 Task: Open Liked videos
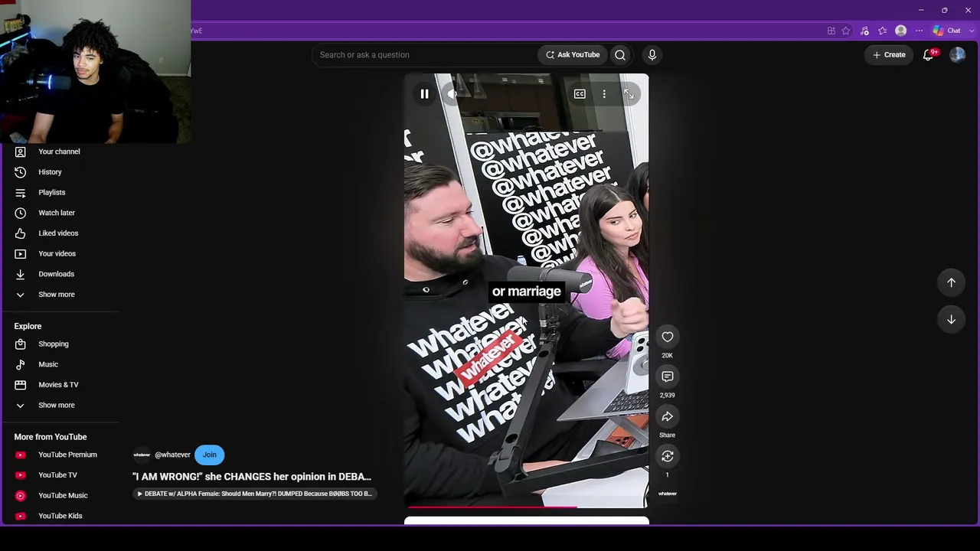coord(60,233)
